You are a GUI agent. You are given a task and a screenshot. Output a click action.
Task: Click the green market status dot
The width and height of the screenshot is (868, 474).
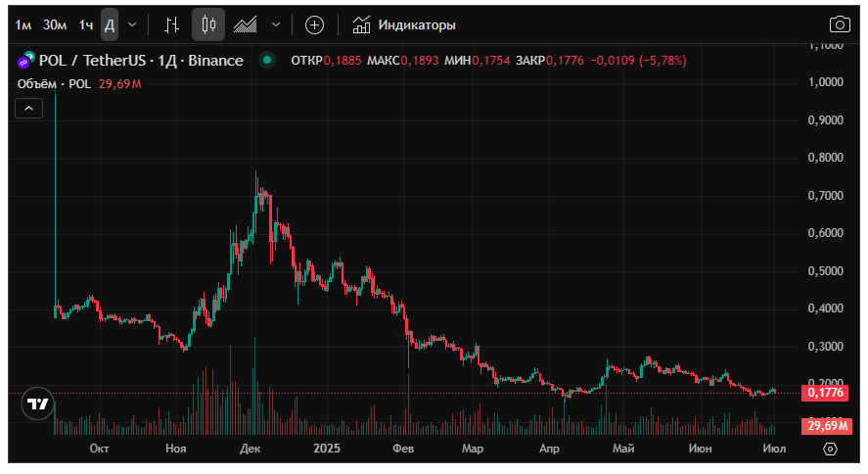pos(267,60)
